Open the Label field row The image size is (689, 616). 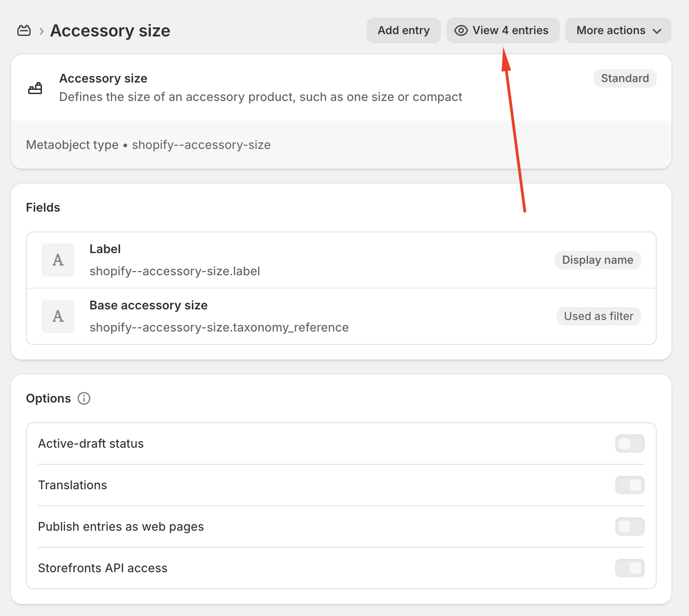(x=295, y=260)
